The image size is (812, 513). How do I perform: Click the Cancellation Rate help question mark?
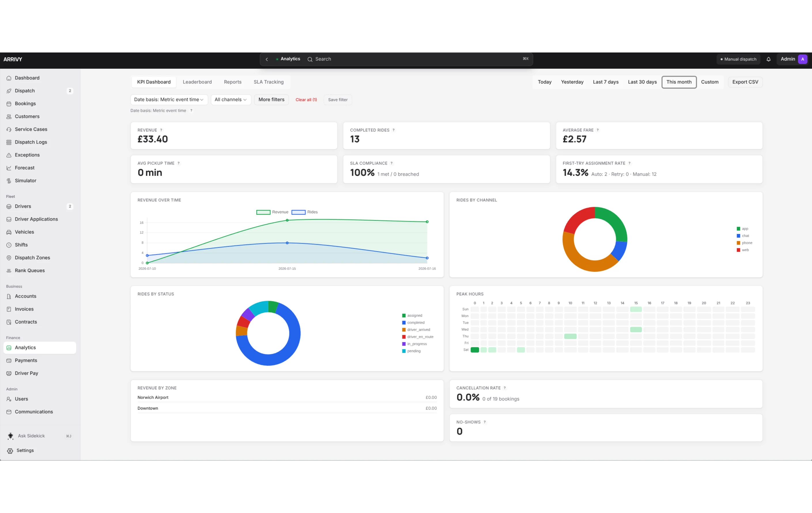(504, 388)
